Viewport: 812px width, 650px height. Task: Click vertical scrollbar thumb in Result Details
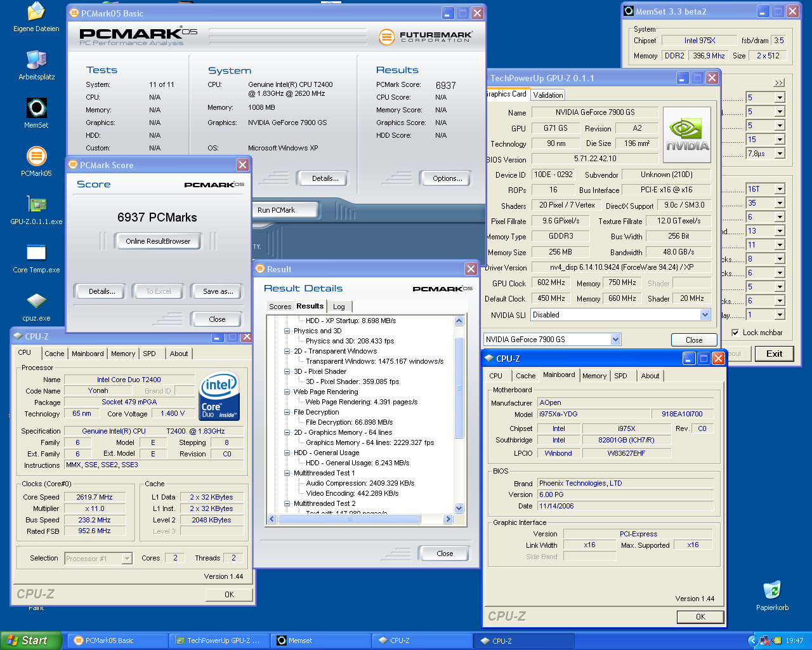pyautogui.click(x=459, y=388)
